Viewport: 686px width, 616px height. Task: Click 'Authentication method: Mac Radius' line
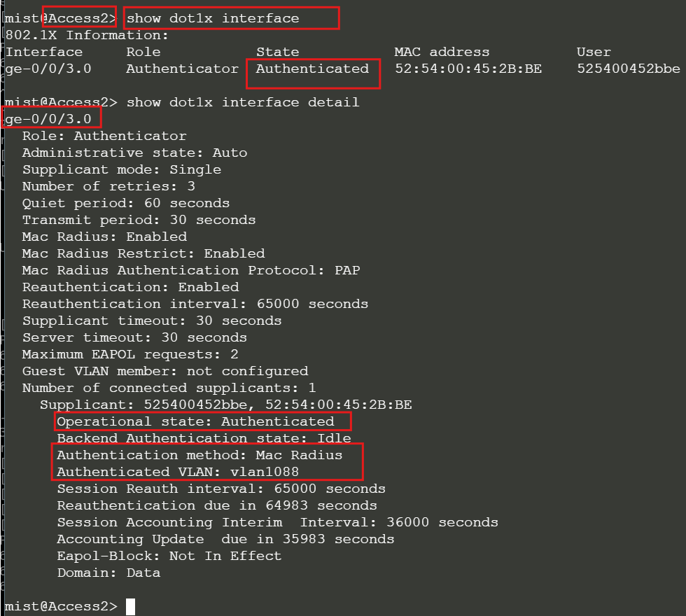point(199,455)
